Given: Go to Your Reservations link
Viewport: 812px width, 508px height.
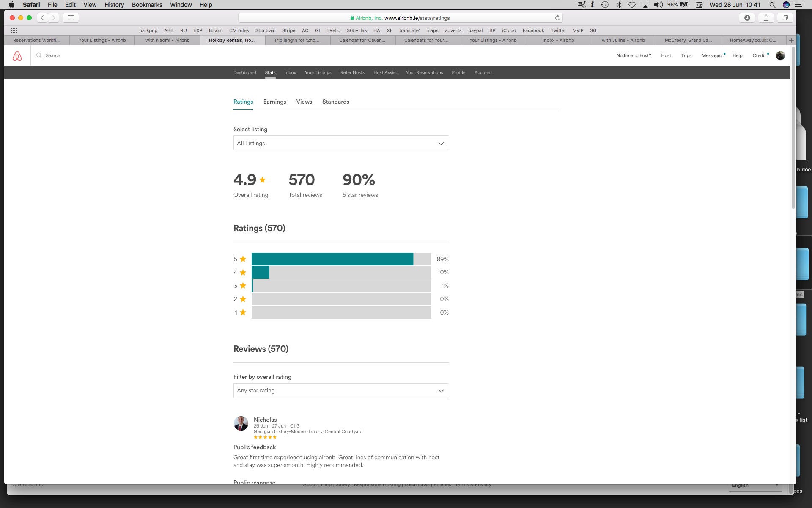Looking at the screenshot, I should [424, 72].
